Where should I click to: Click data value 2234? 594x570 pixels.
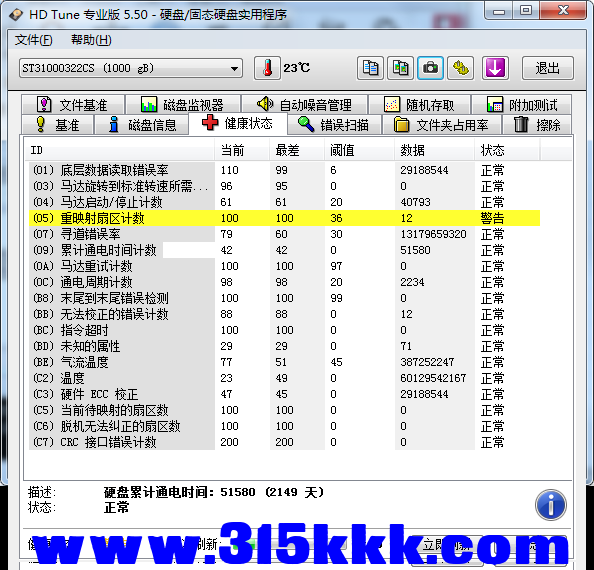[412, 282]
